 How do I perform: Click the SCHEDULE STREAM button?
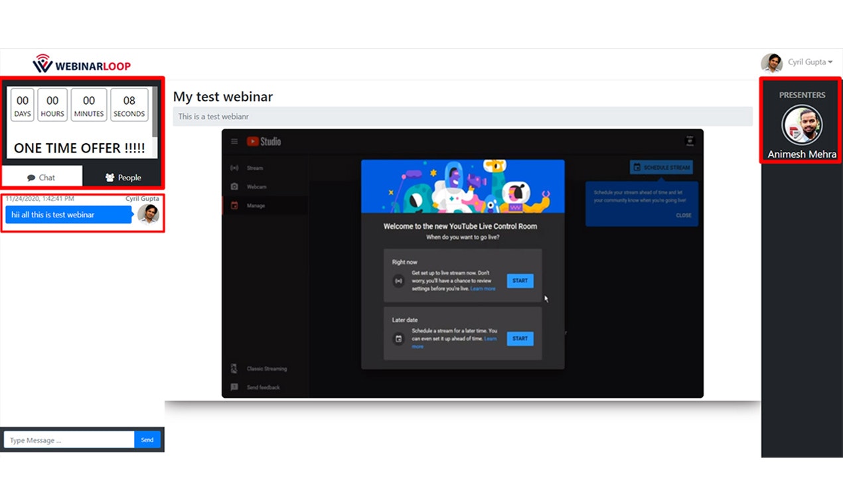pyautogui.click(x=660, y=167)
